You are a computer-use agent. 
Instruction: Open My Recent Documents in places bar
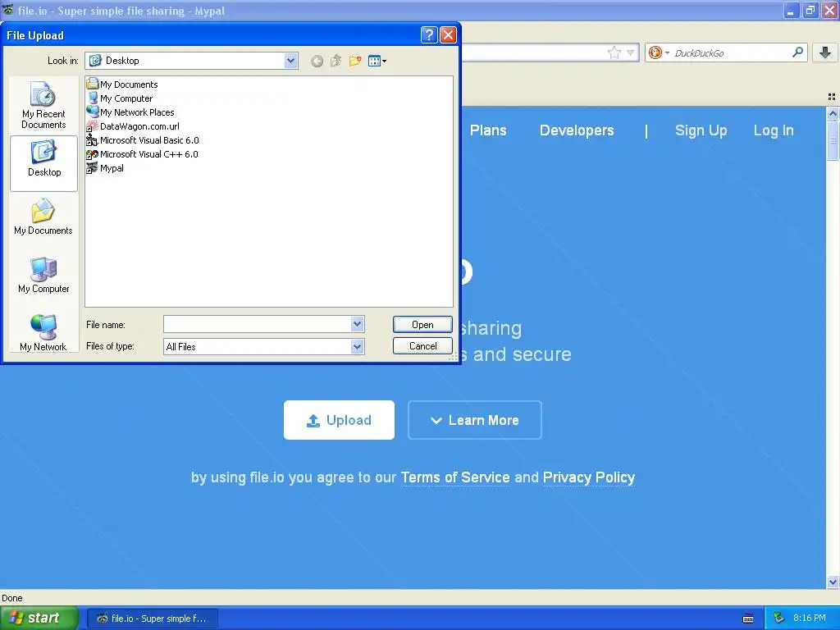tap(43, 106)
